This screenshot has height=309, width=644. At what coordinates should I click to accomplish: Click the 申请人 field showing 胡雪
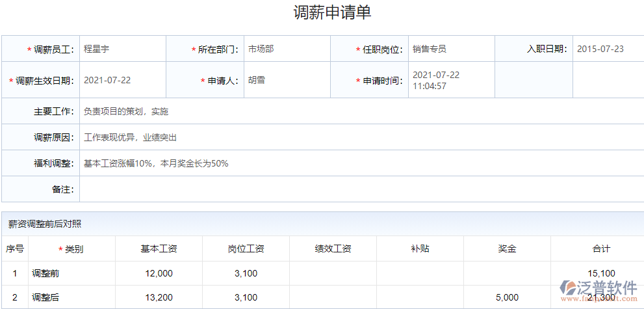tap(287, 80)
